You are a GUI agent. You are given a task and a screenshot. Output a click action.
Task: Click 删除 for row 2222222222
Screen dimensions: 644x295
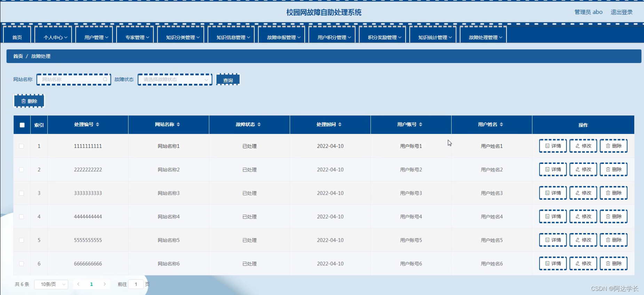pos(614,169)
